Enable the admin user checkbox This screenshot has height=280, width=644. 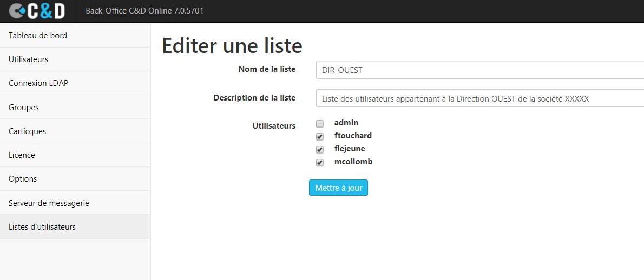[320, 124]
